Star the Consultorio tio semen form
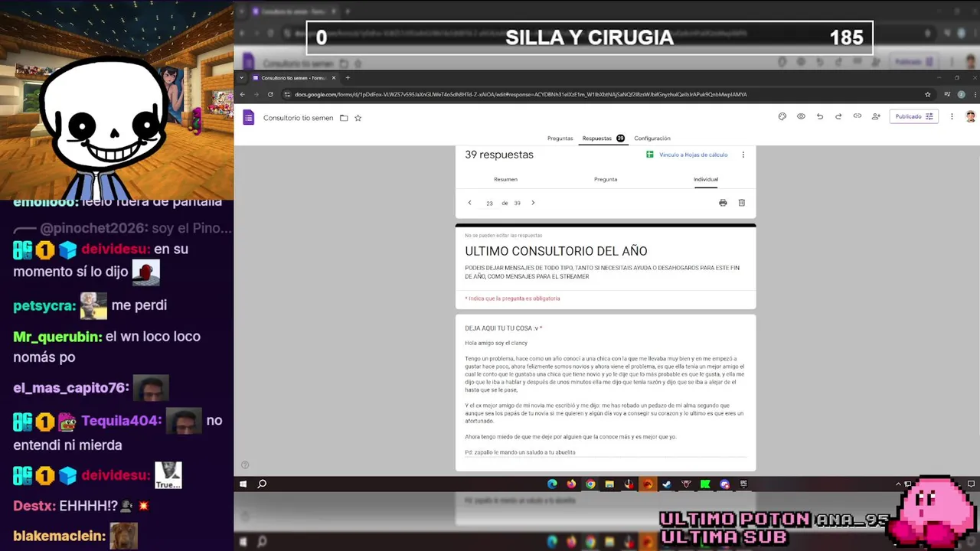Screen dimensions: 980x551 click(x=358, y=118)
